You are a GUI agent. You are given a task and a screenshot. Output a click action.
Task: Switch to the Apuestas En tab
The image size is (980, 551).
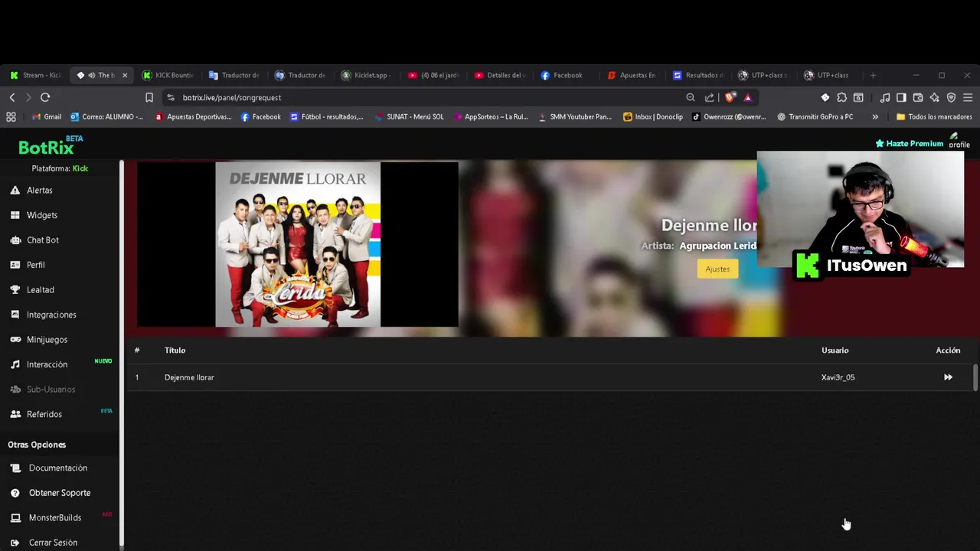coord(632,75)
